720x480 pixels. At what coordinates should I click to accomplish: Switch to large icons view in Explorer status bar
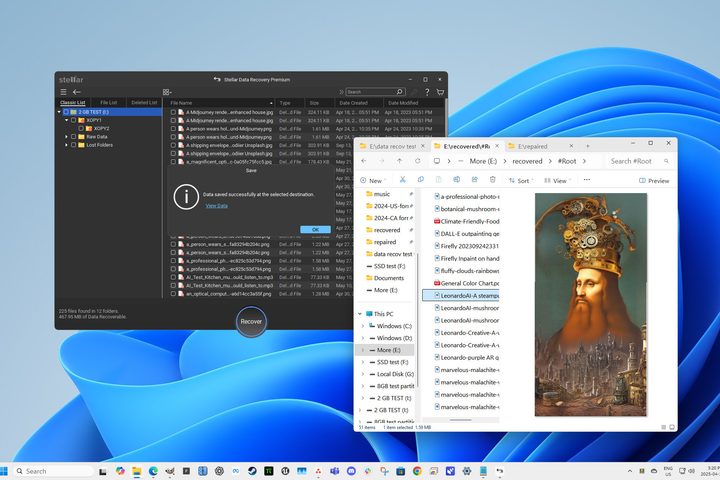click(x=671, y=427)
